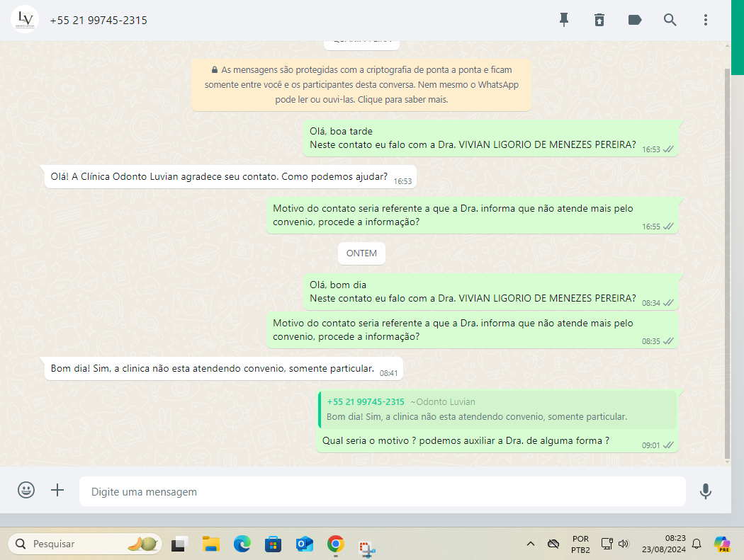Click the ONTEM date separator
Screen dimensions: 744x560
[361, 253]
